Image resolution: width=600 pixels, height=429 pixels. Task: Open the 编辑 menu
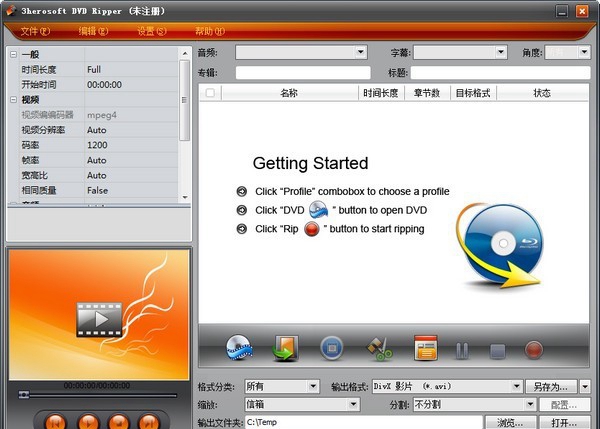[93, 31]
